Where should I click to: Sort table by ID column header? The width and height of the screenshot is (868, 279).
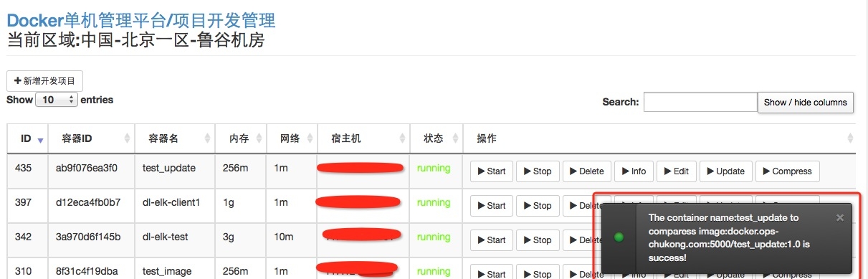click(28, 138)
